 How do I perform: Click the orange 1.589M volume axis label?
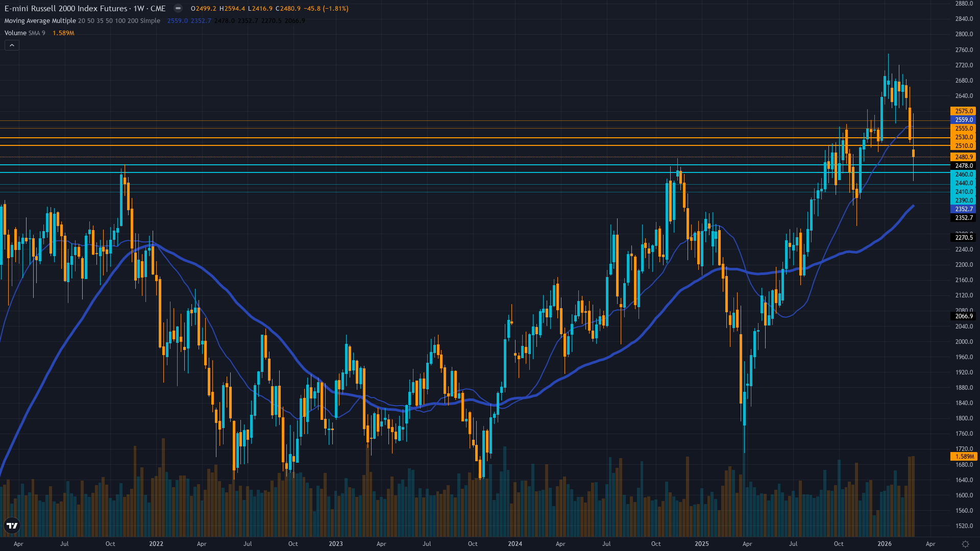pos(963,457)
